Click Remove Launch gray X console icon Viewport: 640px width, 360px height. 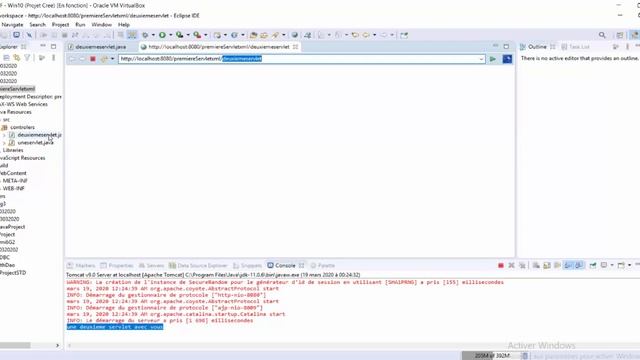[x=511, y=265]
